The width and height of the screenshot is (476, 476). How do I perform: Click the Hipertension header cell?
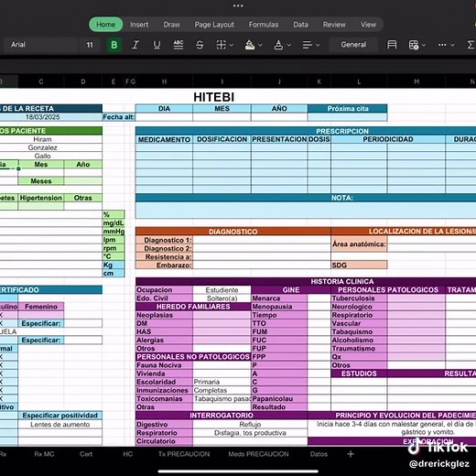click(41, 198)
